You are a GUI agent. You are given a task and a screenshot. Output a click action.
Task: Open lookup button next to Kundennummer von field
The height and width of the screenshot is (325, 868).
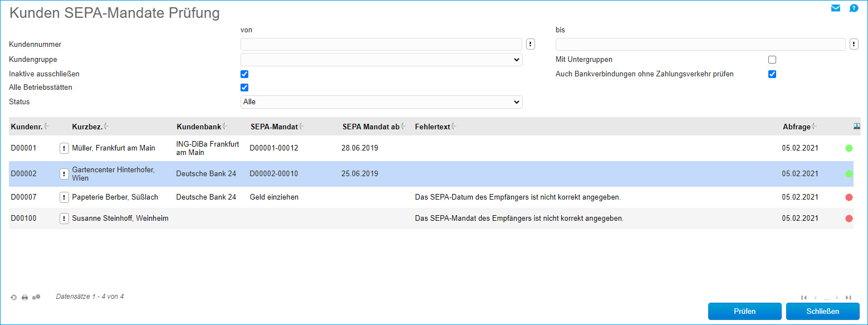click(x=531, y=44)
